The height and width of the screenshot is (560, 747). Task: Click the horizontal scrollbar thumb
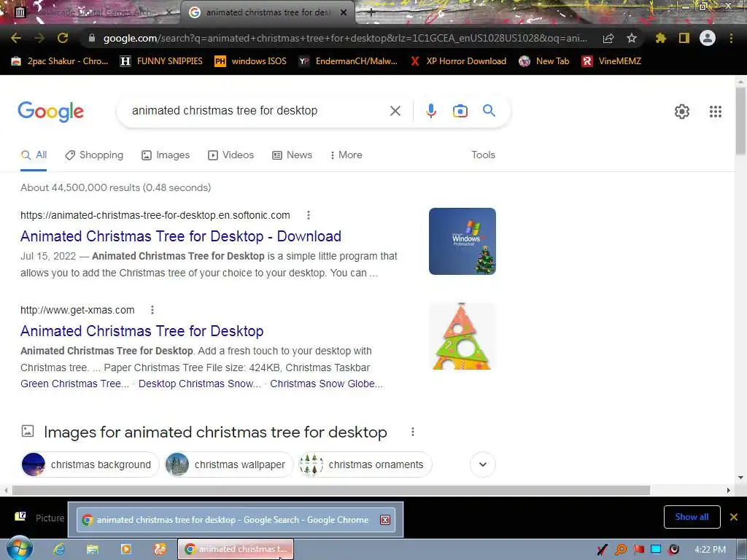[331, 490]
